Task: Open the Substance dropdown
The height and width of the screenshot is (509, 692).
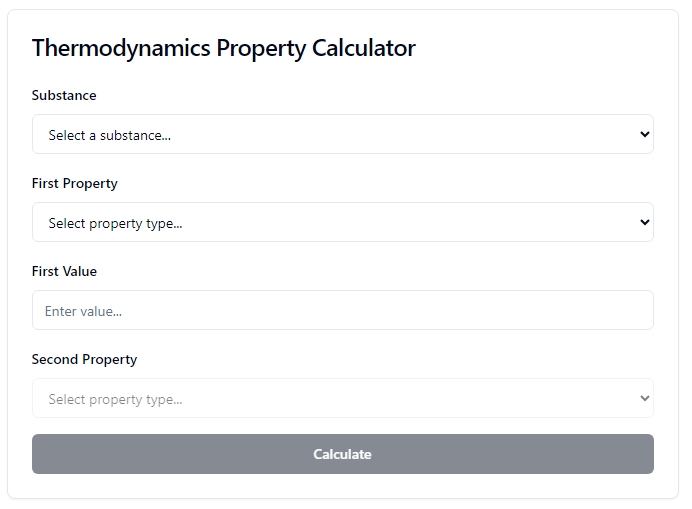Action: [342, 134]
